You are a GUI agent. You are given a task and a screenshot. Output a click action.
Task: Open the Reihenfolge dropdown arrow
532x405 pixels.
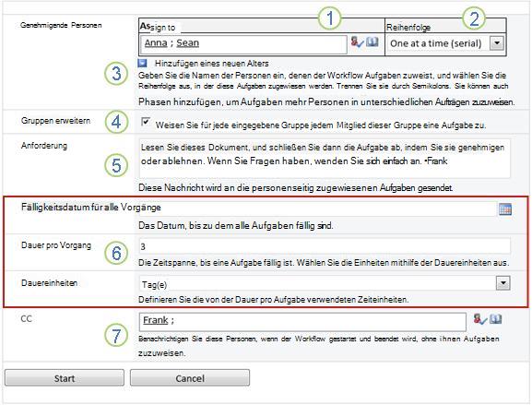[x=497, y=43]
